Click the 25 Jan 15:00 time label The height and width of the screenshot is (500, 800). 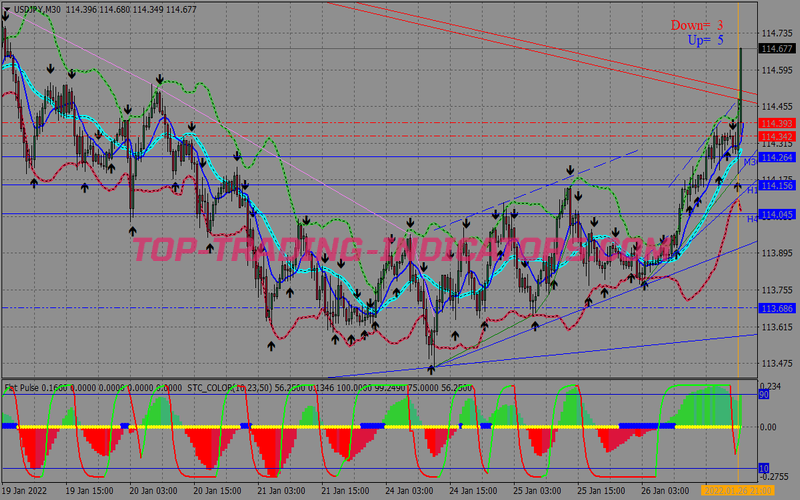tap(602, 491)
